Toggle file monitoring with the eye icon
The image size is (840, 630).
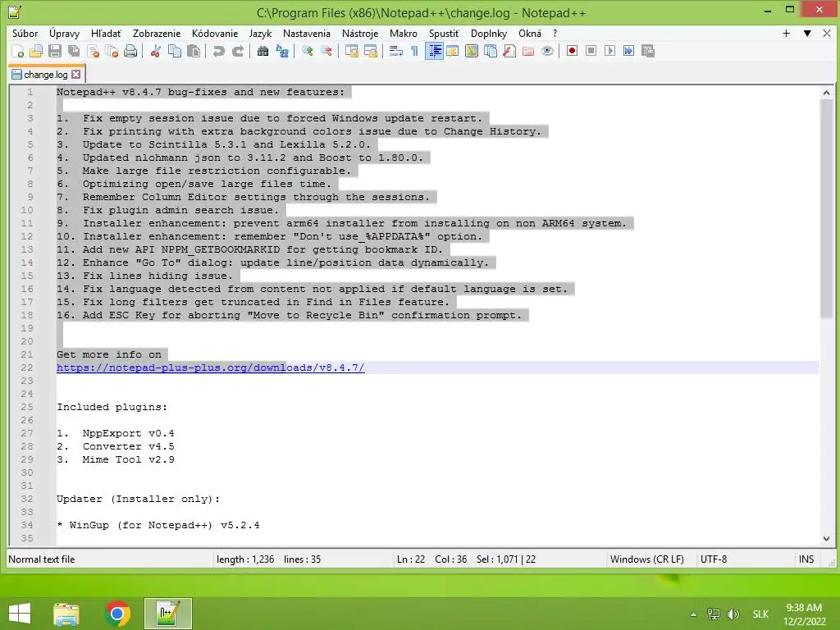547,51
